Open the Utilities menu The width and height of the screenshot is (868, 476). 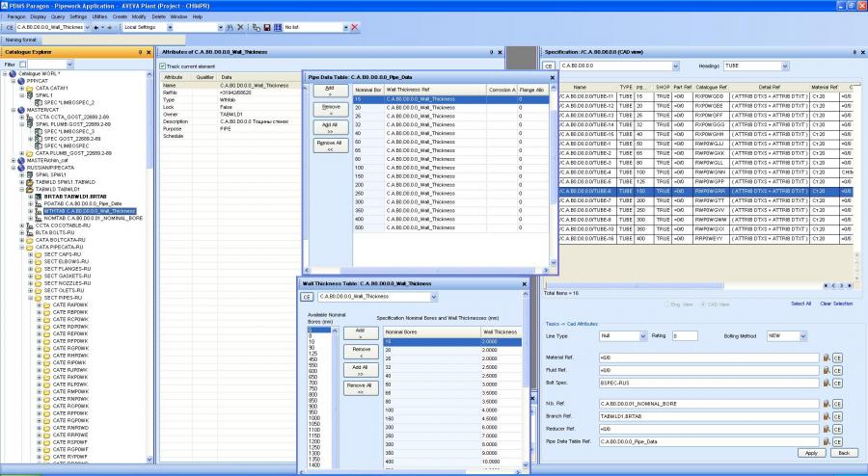click(100, 16)
